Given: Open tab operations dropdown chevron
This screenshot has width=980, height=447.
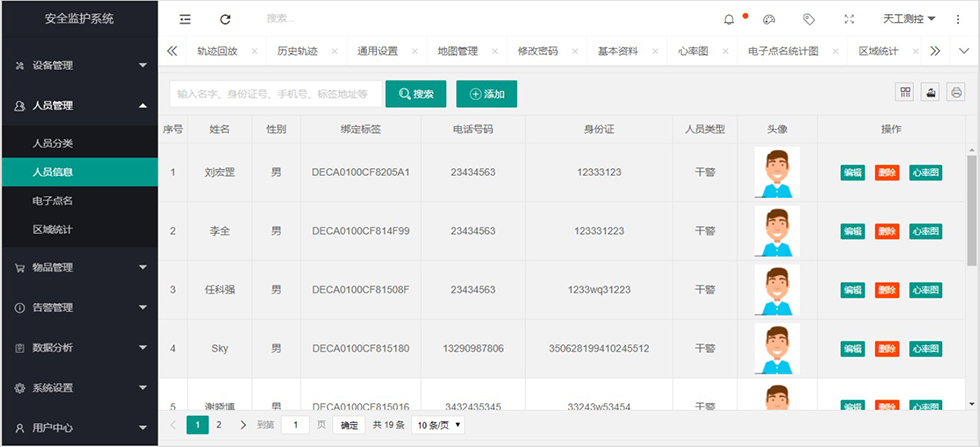Looking at the screenshot, I should pyautogui.click(x=964, y=52).
